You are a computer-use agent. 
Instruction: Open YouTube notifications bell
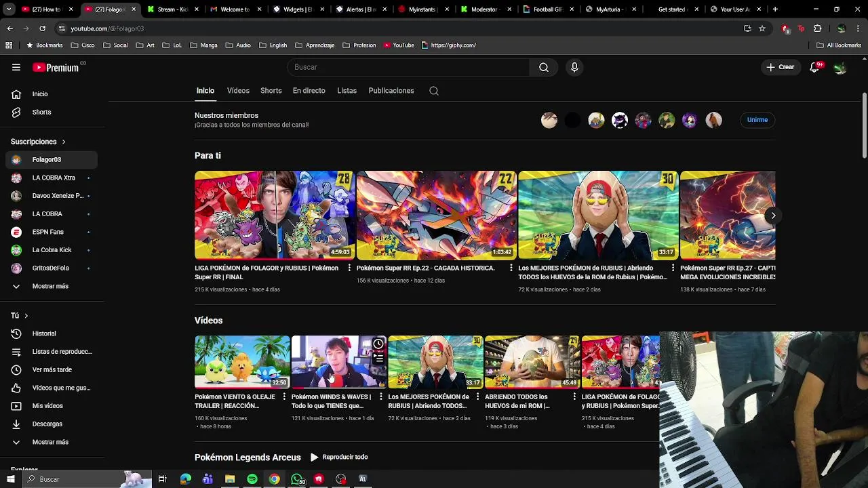tap(815, 67)
